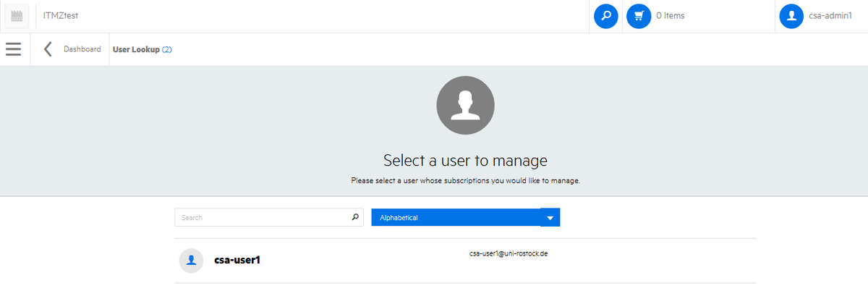868x291 pixels.
Task: Open the global search magnifier button
Action: coord(606,16)
